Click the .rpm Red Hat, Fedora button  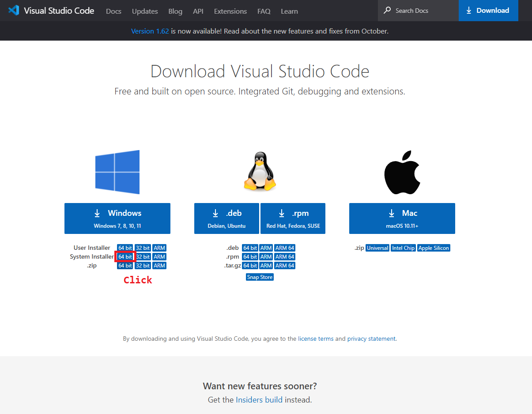pos(293,218)
